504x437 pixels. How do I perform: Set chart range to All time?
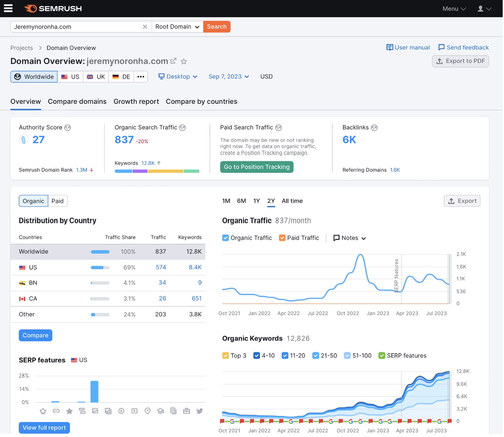pyautogui.click(x=292, y=201)
